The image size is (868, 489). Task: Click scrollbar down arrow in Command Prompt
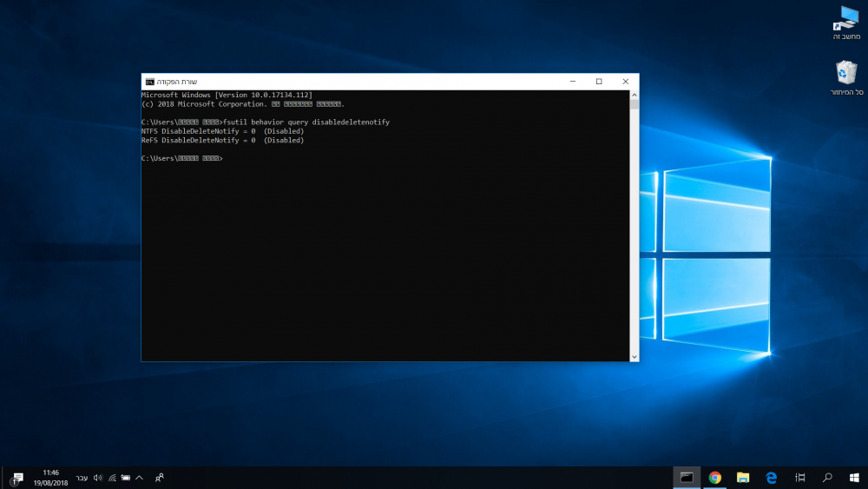click(635, 357)
